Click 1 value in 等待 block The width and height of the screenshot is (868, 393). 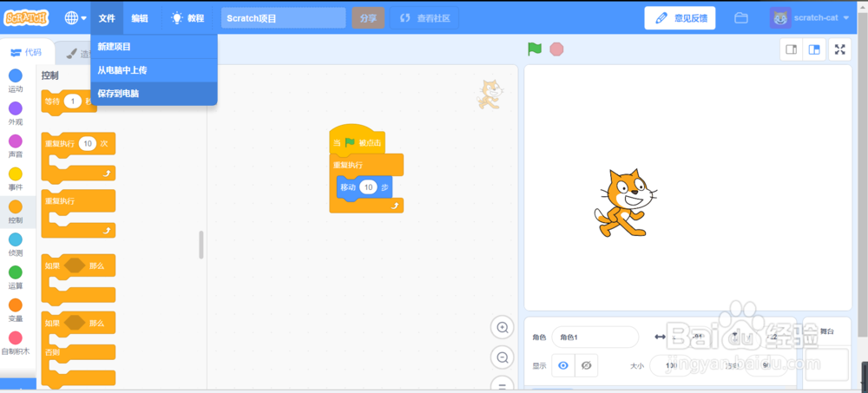click(x=73, y=102)
